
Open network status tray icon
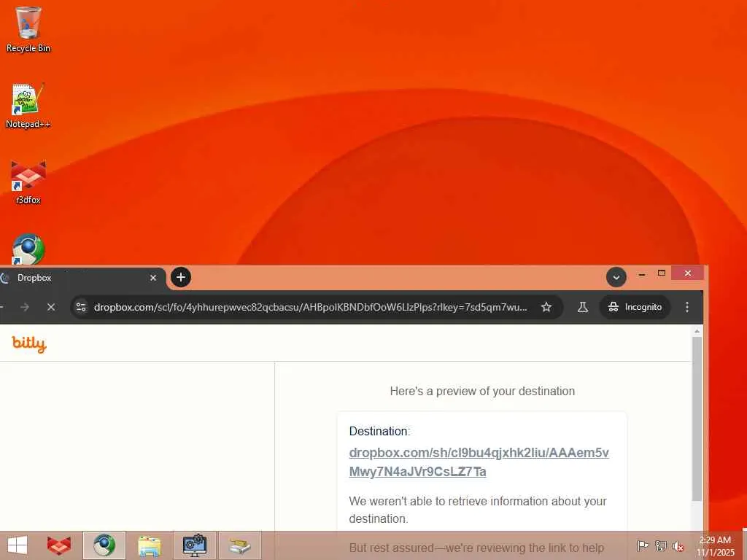(661, 545)
